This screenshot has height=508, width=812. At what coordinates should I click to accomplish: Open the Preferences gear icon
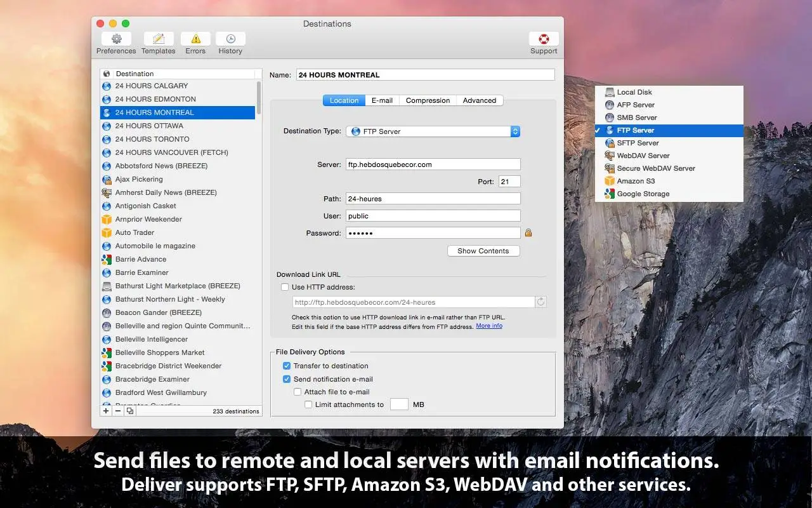click(116, 39)
